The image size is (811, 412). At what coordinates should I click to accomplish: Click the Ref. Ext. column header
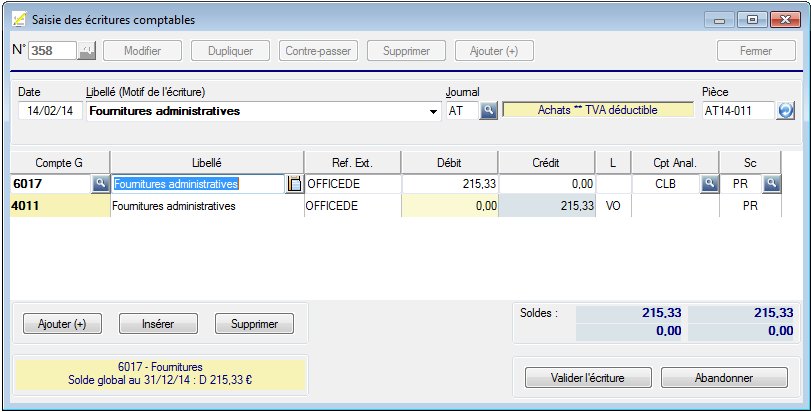(x=353, y=163)
